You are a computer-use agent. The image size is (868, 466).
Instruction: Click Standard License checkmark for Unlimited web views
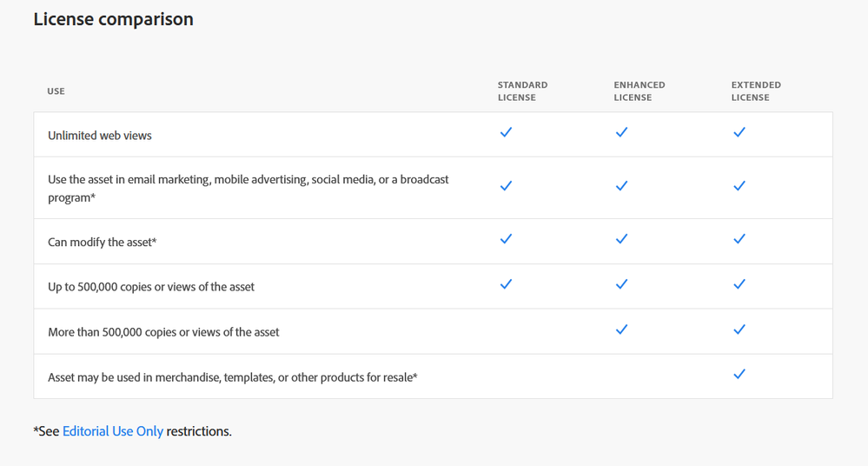click(506, 132)
